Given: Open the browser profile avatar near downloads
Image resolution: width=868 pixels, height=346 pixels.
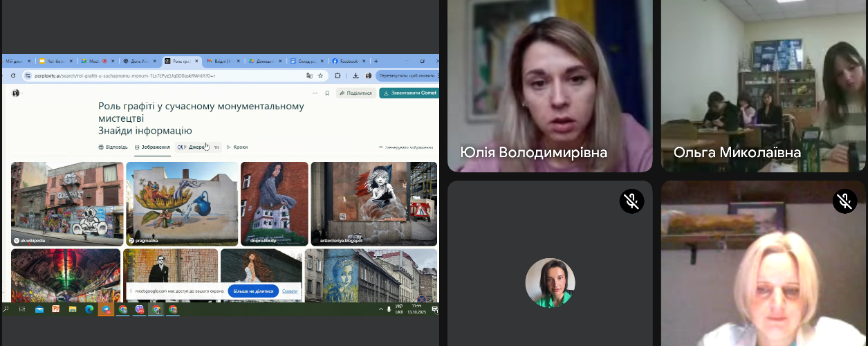Looking at the screenshot, I should [369, 75].
